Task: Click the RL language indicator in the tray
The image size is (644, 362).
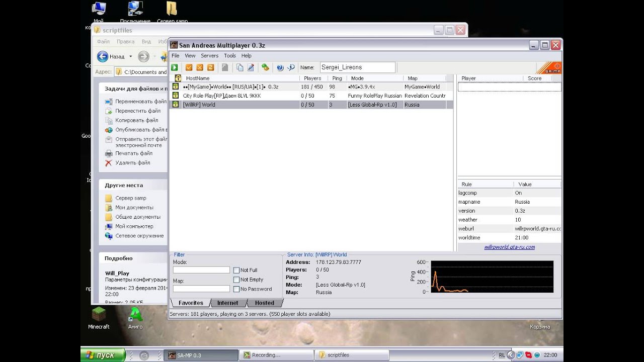Action: (502, 355)
